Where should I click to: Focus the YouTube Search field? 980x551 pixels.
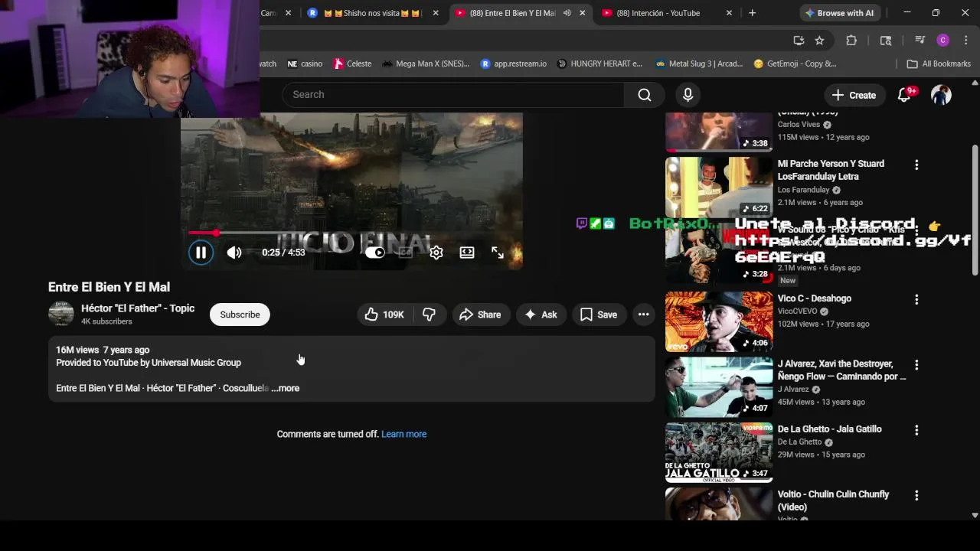tap(453, 94)
